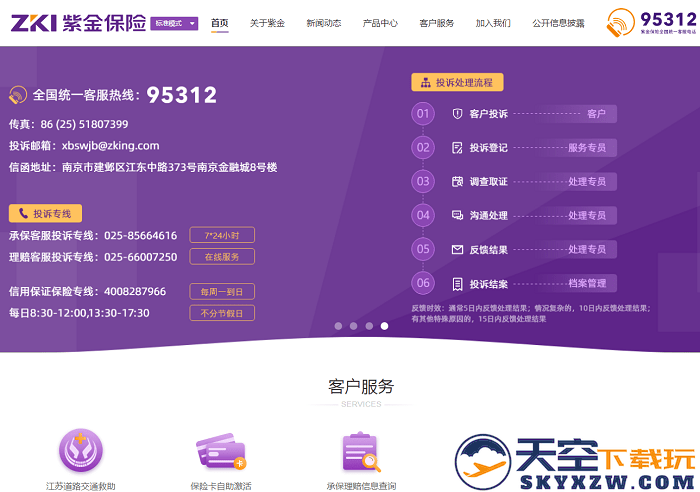700x492 pixels.
Task: Click the 反馈结果 step label
Action: pos(488,250)
